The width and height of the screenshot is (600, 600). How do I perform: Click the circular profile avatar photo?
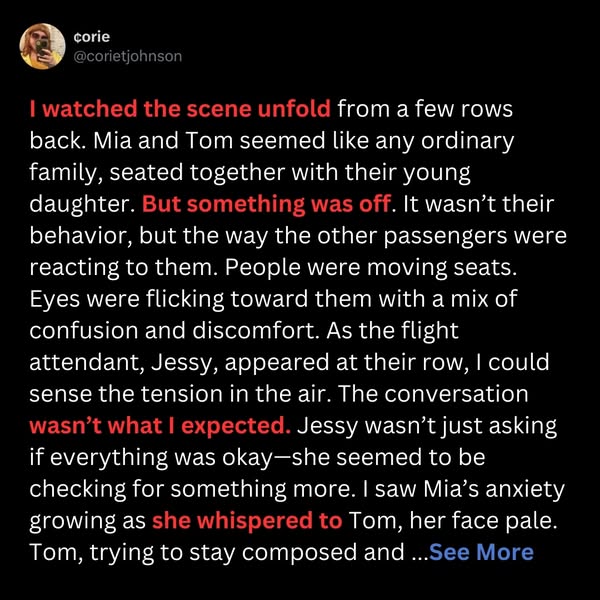(x=43, y=46)
